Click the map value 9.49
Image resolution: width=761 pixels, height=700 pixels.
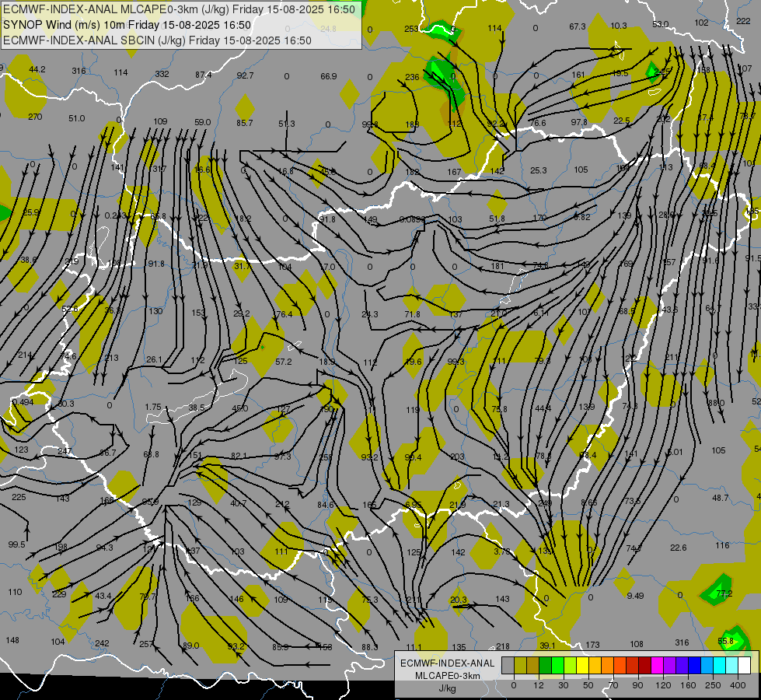pyautogui.click(x=635, y=596)
